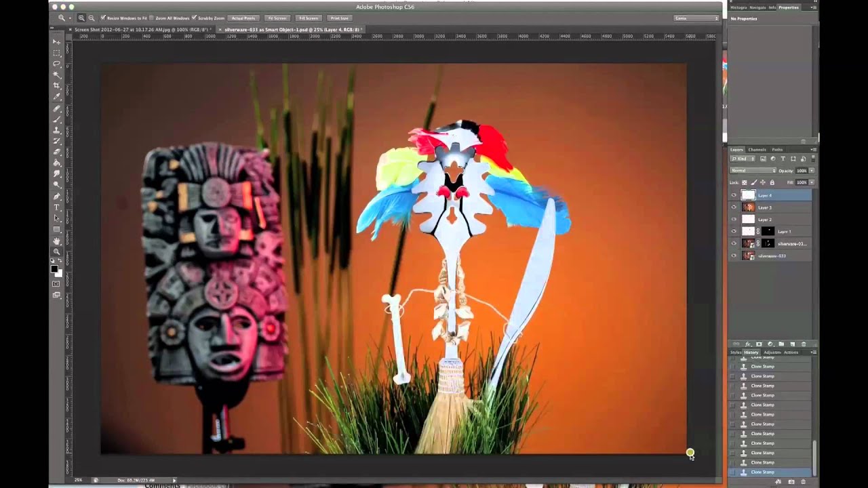Delete layer with Layers panel trash icon

pyautogui.click(x=804, y=344)
